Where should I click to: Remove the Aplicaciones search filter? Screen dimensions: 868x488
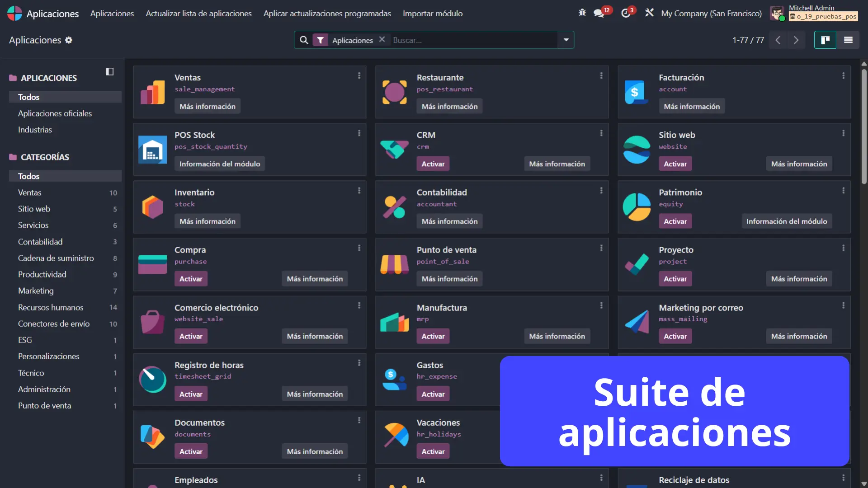click(x=382, y=40)
